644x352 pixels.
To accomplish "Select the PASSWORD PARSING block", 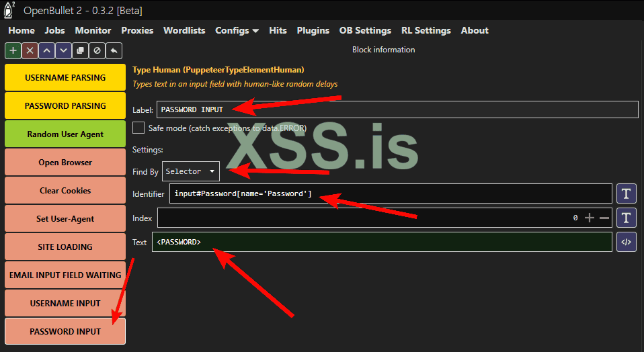I will tap(65, 106).
